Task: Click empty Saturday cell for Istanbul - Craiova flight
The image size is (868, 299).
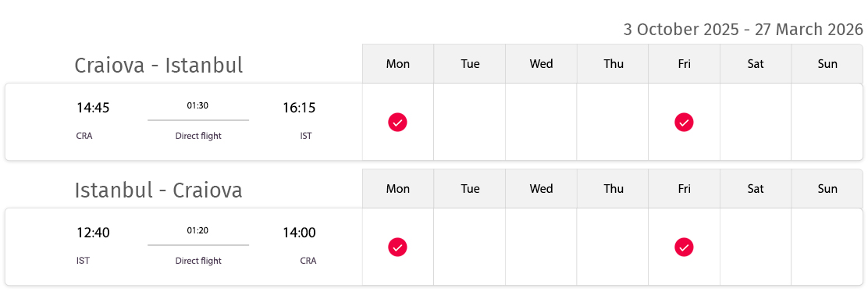Action: coord(756,247)
